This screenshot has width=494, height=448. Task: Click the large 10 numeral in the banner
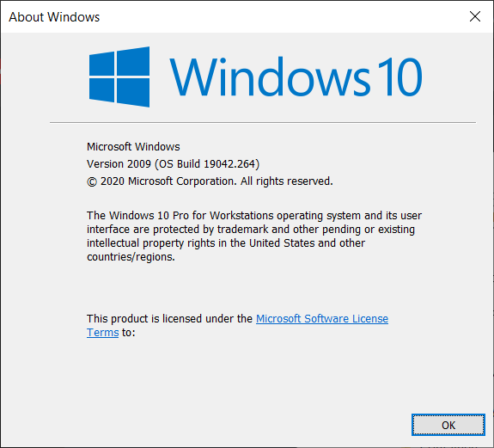(399, 77)
